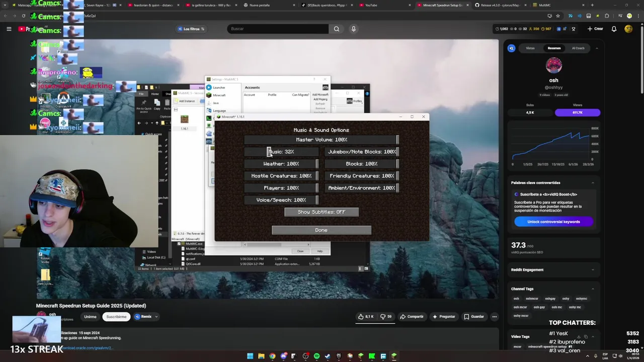Click the Weather 100% slider

(281, 164)
